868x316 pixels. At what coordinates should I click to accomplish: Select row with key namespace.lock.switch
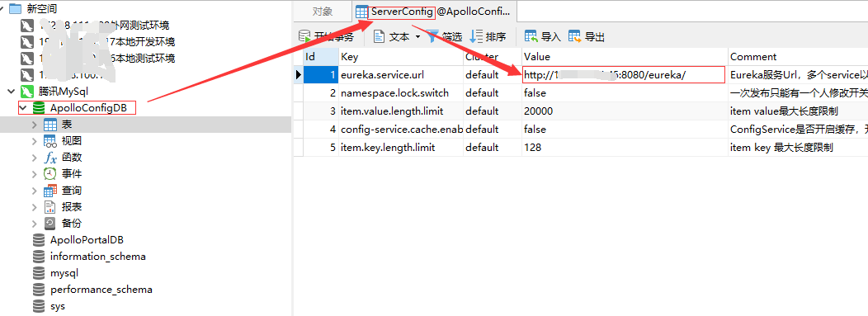tap(581, 93)
